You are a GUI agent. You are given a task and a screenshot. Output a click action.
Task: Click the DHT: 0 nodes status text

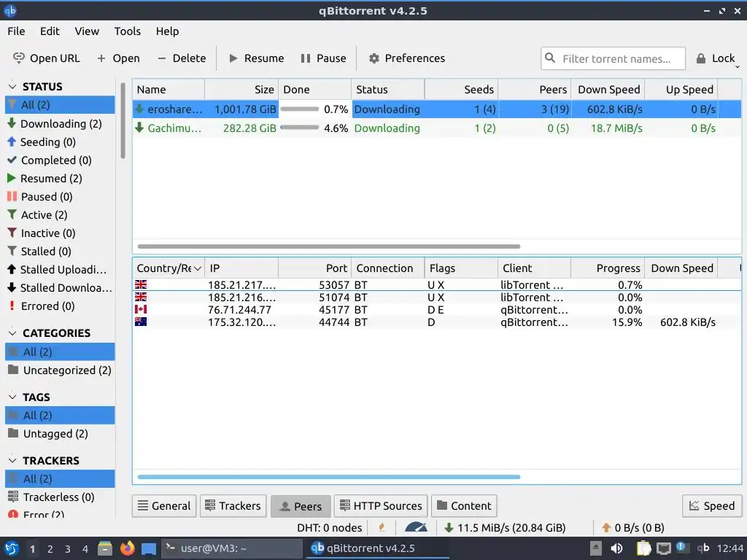330,528
